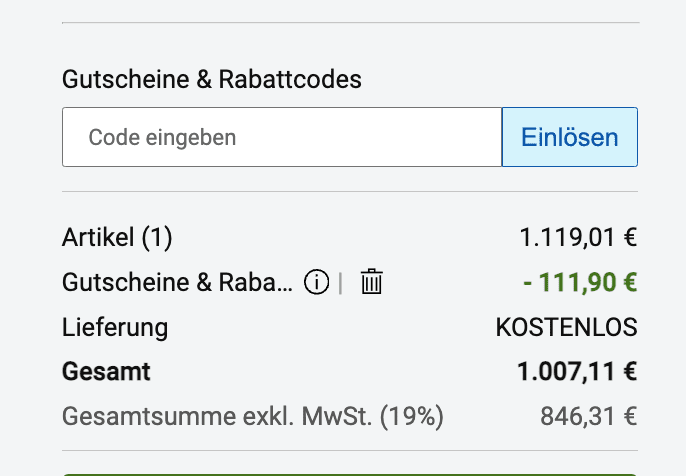This screenshot has width=686, height=476.
Task: Click Gesamtsumme exkl. MwSt. (19%) text
Action: tap(253, 416)
